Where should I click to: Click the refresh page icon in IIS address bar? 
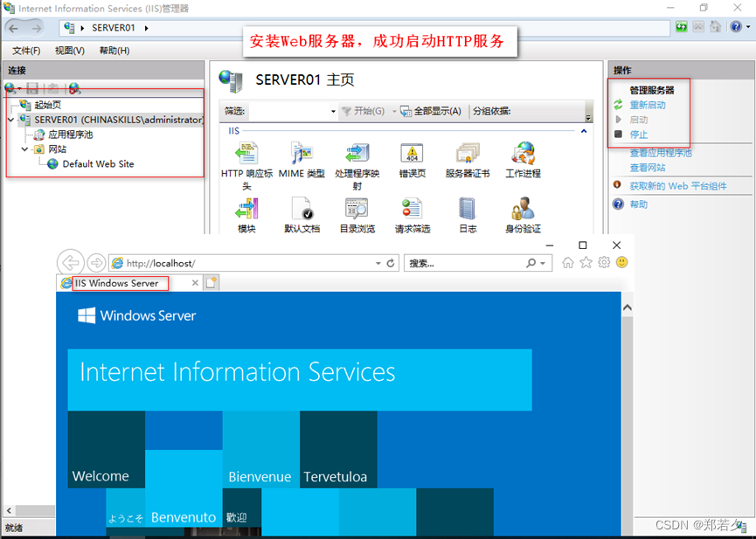pos(681,27)
